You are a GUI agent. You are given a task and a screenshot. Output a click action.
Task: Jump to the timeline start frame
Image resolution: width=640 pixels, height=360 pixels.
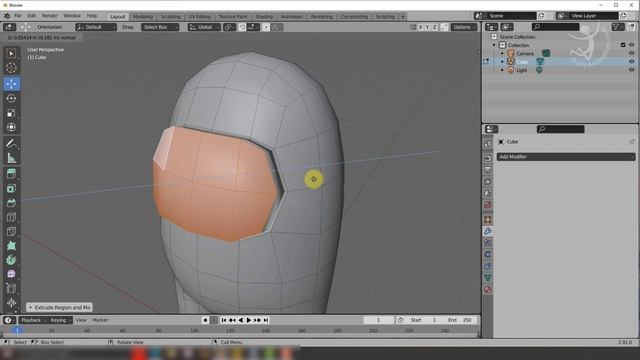pyautogui.click(x=224, y=320)
